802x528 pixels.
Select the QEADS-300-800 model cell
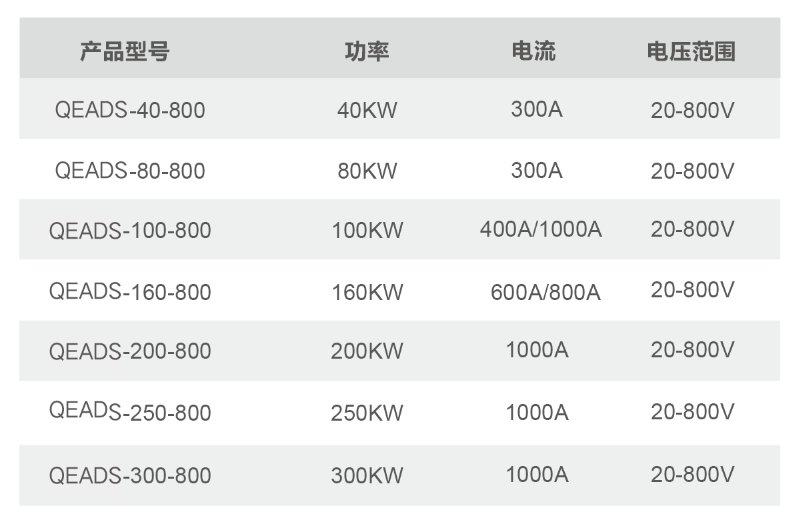click(x=130, y=475)
